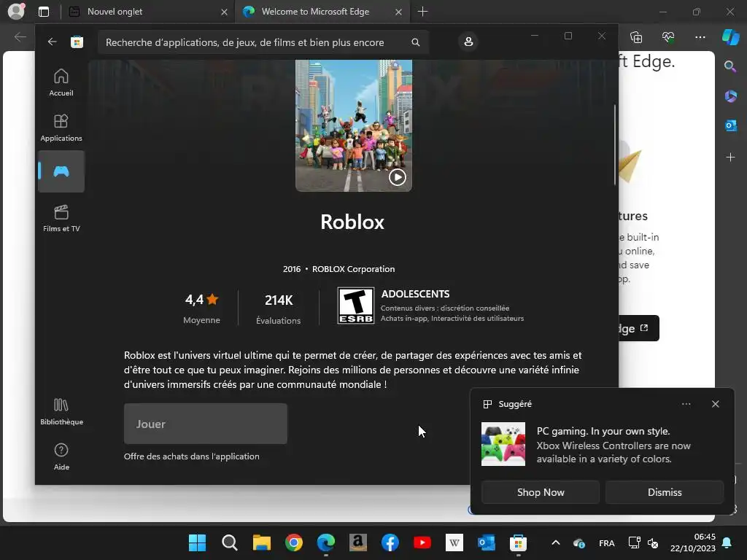Click Shop Now in notification
The image size is (747, 560).
coord(541,492)
